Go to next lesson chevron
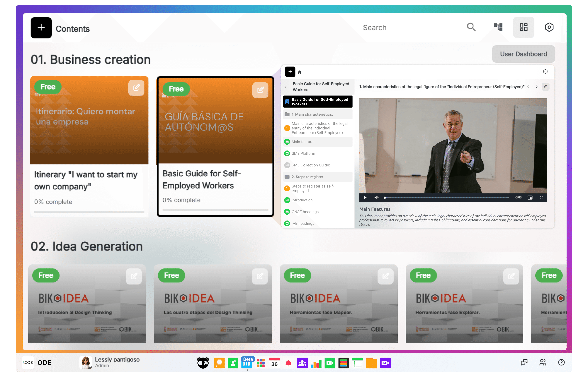This screenshot has width=588, height=377. pos(537,87)
